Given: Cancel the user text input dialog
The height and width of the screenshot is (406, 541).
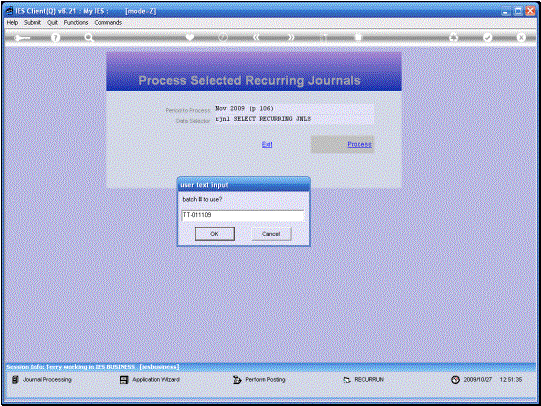Looking at the screenshot, I should tap(271, 234).
